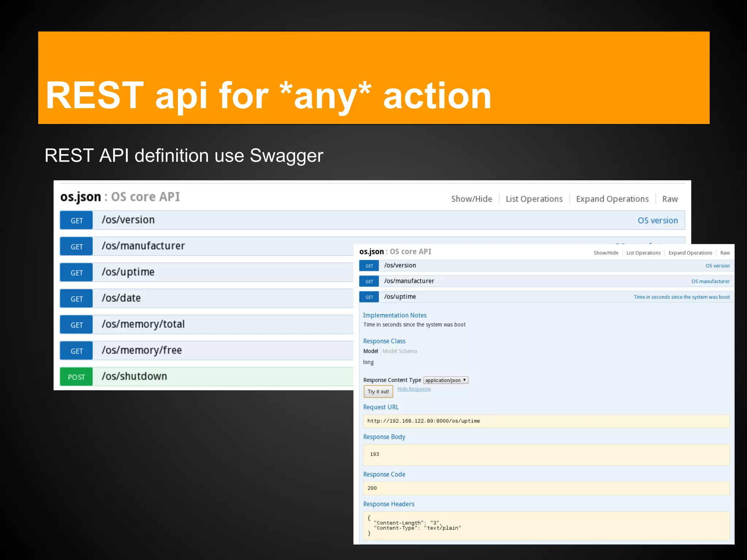This screenshot has width=747, height=560.
Task: Expand the /os/uptime operation in back panel
Action: click(128, 272)
